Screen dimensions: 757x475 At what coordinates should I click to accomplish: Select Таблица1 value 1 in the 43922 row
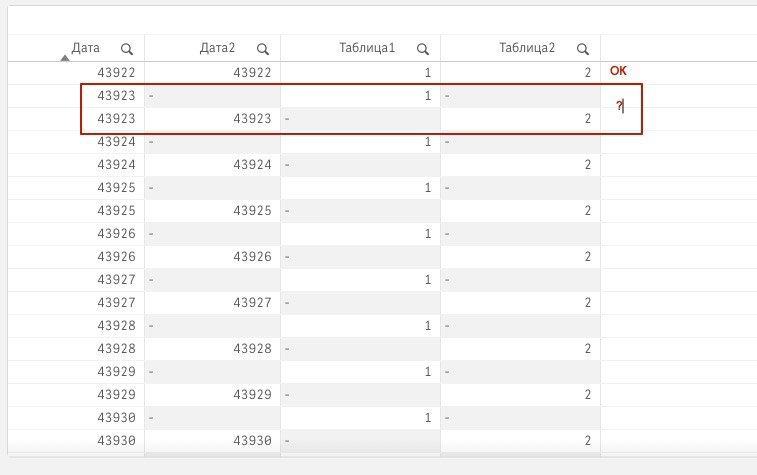[428, 73]
